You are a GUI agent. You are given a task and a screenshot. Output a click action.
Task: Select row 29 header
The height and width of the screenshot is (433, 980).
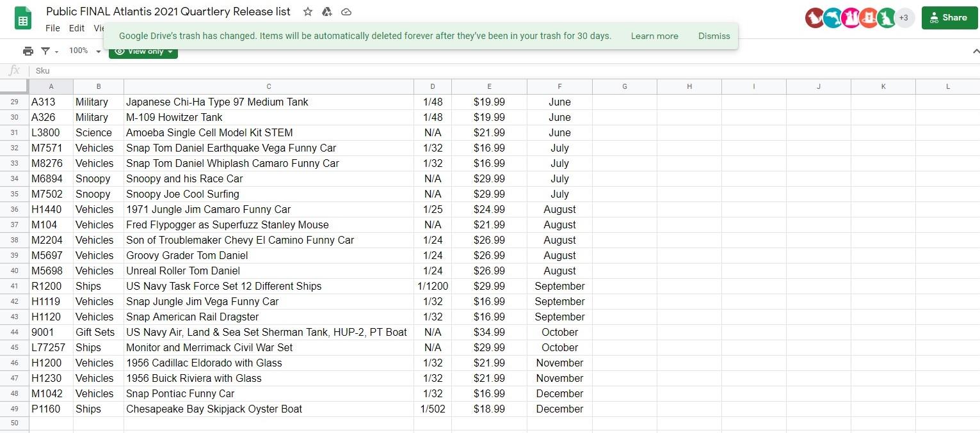(14, 102)
